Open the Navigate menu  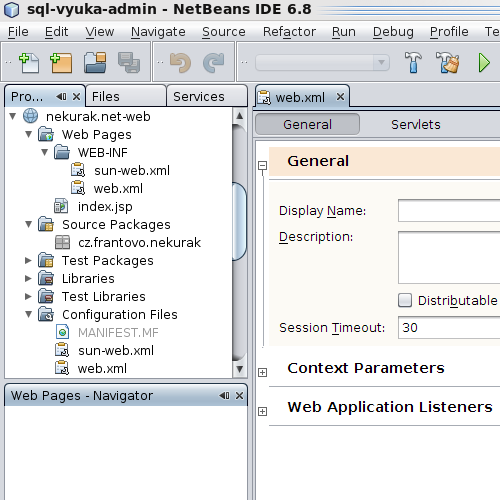158,32
